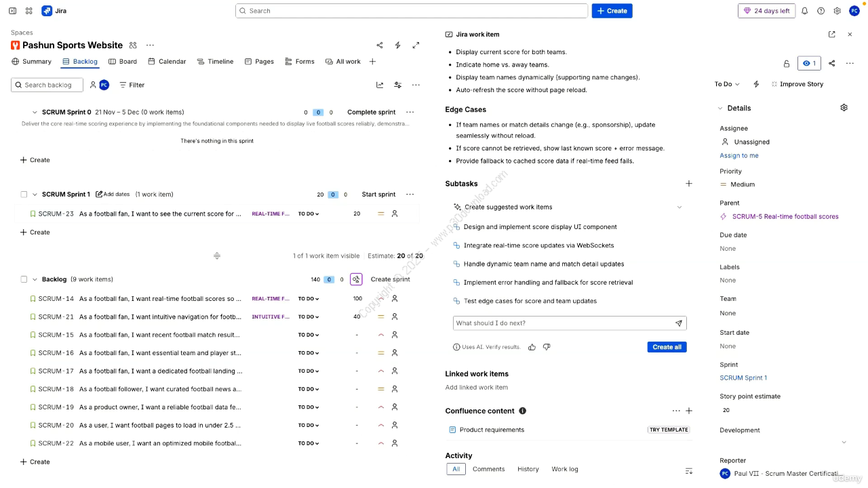
Task: Click the Search backlog field
Action: click(x=47, y=85)
